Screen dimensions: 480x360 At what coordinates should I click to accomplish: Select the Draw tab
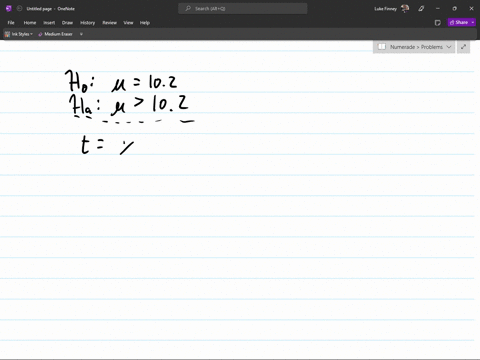[x=67, y=23]
